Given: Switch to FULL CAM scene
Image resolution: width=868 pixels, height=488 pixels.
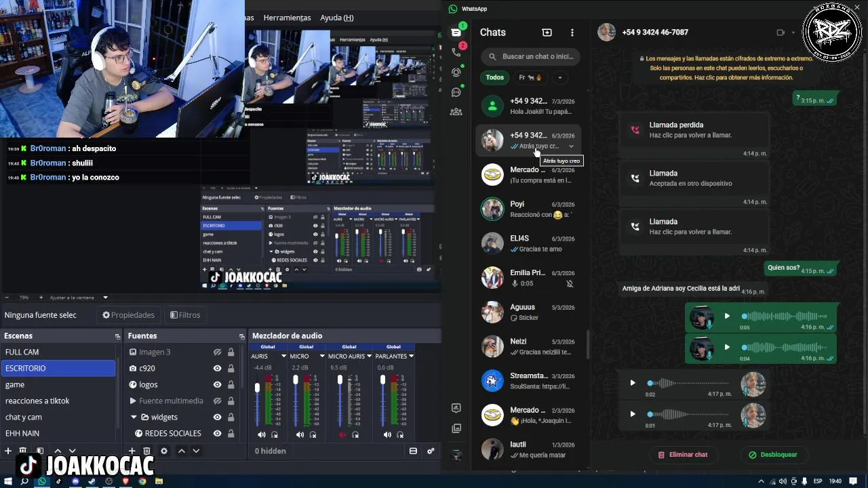Looking at the screenshot, I should point(58,352).
